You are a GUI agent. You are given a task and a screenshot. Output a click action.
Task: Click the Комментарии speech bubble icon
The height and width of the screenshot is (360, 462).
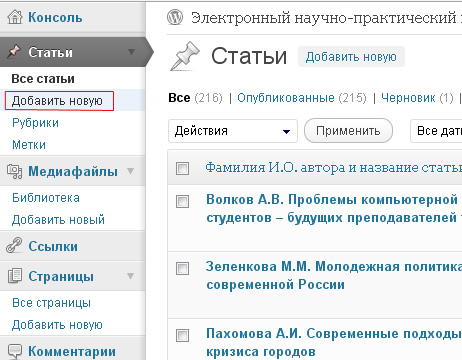[x=15, y=351]
